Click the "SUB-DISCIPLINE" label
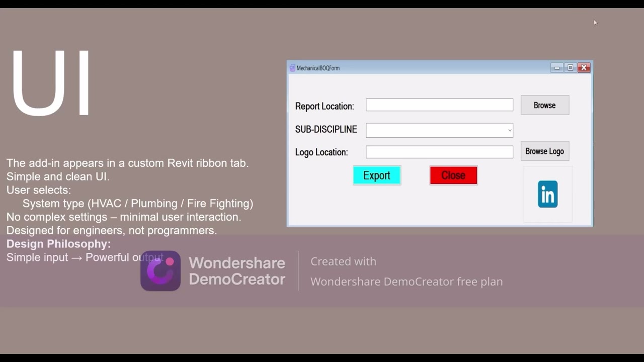 [x=326, y=129]
